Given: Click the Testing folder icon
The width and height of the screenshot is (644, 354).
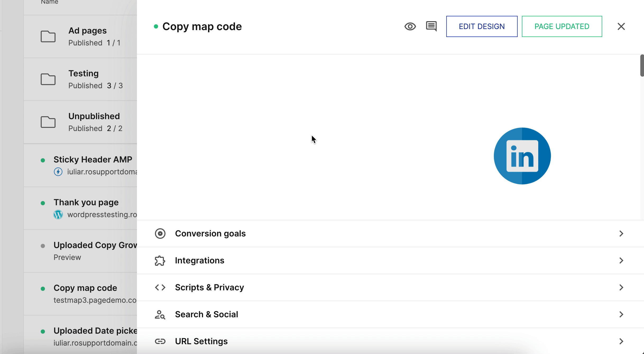Looking at the screenshot, I should point(48,79).
